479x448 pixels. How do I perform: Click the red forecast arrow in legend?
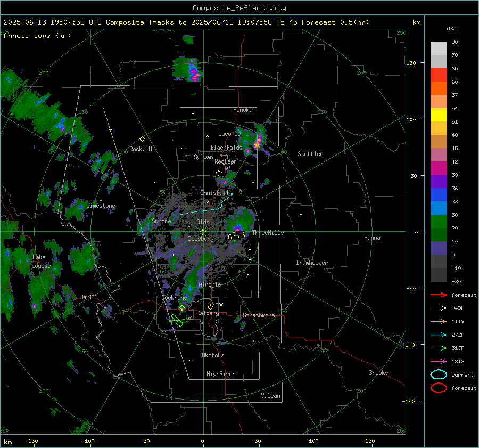(439, 295)
